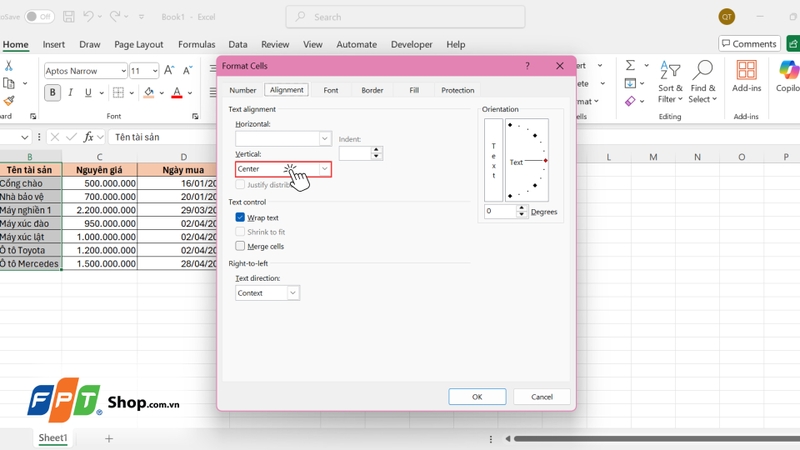Toggle Bold formatting in the ribbon
Image resolution: width=800 pixels, height=450 pixels.
click(52, 92)
